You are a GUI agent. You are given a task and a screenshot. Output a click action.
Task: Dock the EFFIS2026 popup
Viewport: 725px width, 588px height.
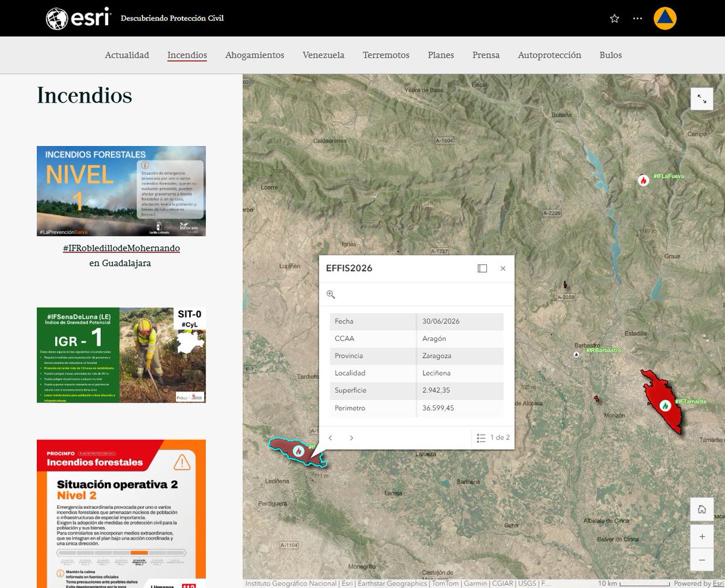pyautogui.click(x=482, y=269)
